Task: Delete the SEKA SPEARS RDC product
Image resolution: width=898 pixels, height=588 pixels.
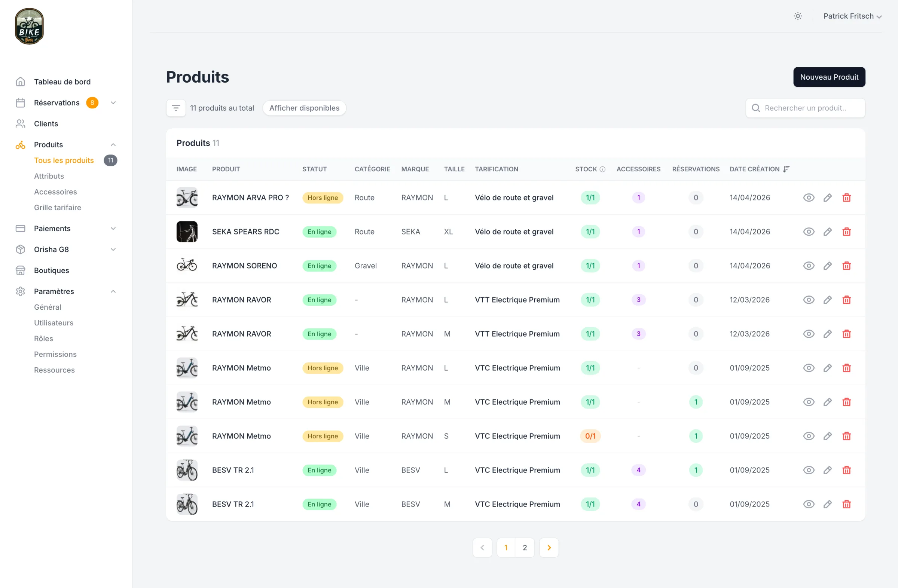Action: click(x=846, y=232)
